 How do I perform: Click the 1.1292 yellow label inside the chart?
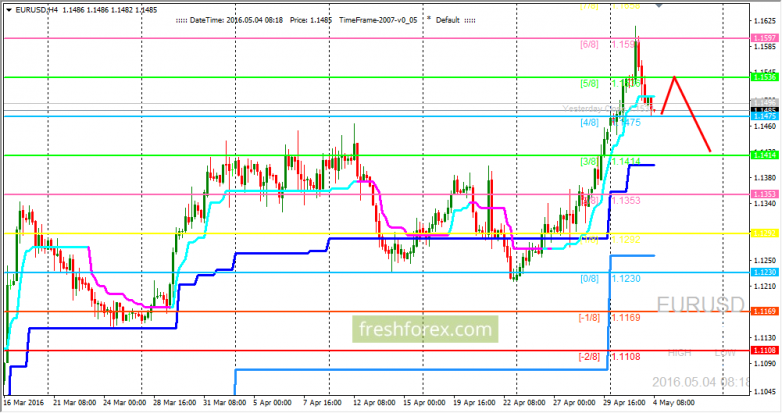pos(626,240)
